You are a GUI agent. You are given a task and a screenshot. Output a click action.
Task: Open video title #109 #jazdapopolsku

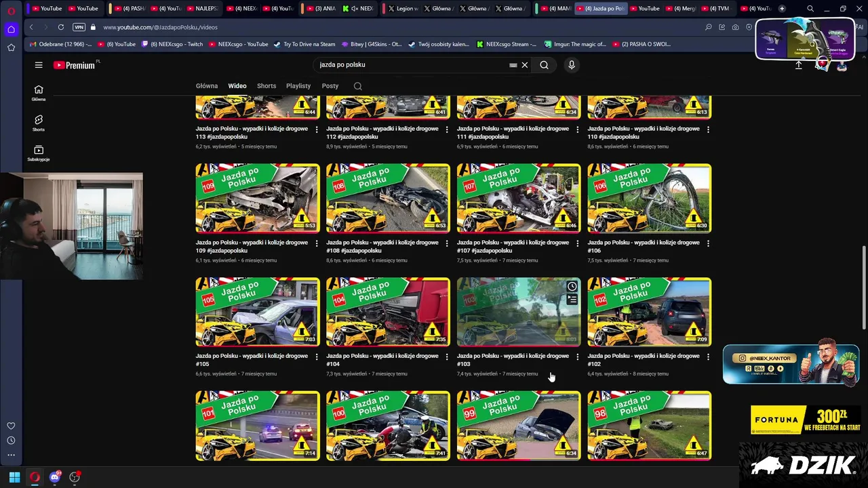(x=251, y=247)
